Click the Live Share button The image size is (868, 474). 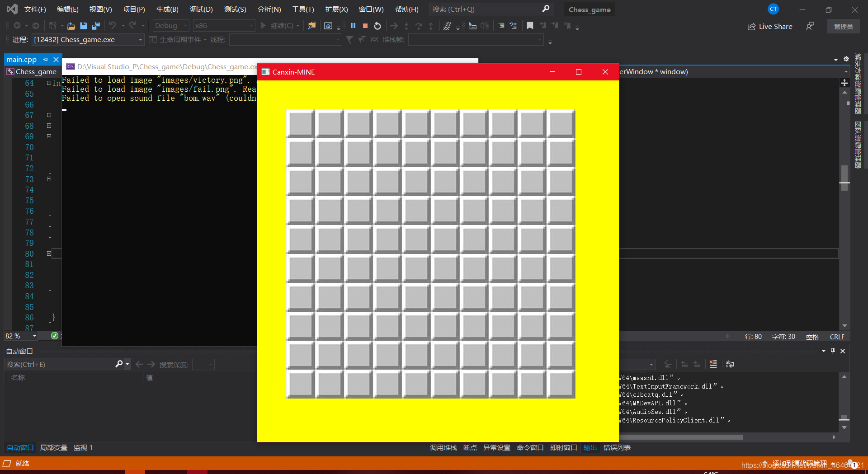pos(769,26)
